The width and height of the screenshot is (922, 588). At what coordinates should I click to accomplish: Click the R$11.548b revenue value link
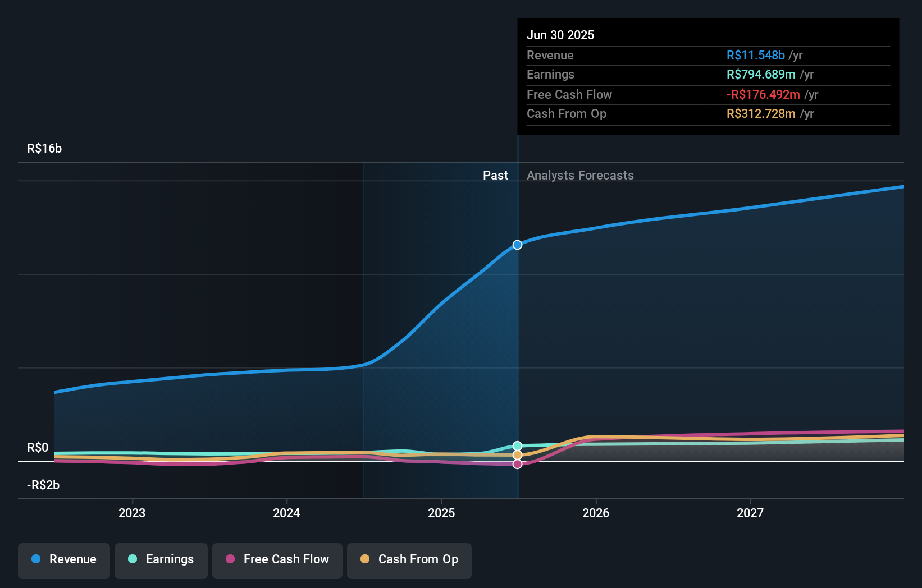tap(755, 56)
